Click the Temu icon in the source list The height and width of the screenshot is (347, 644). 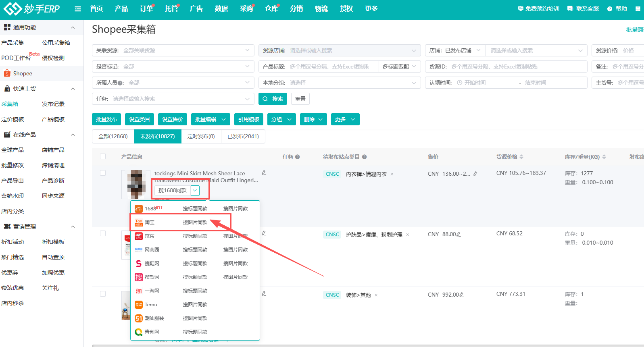tap(139, 305)
